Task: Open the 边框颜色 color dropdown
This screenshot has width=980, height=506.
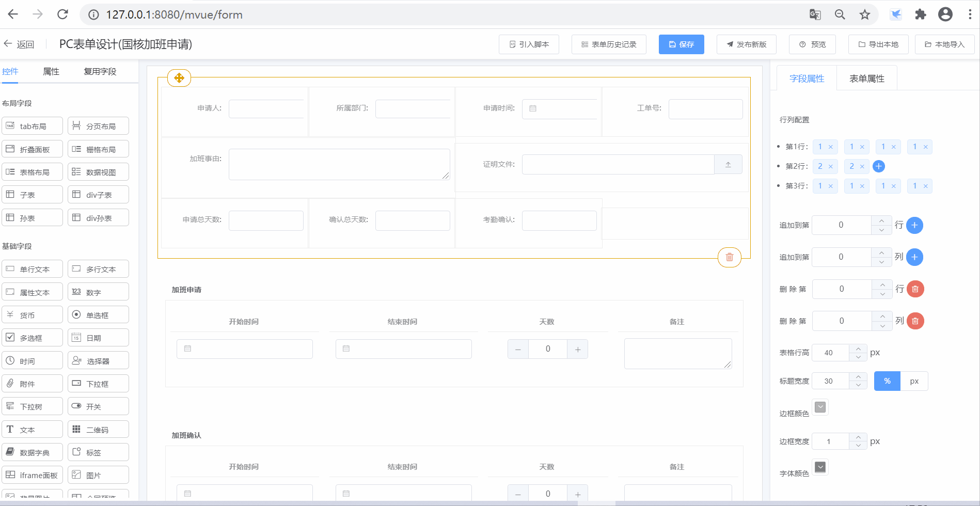Action: [820, 407]
